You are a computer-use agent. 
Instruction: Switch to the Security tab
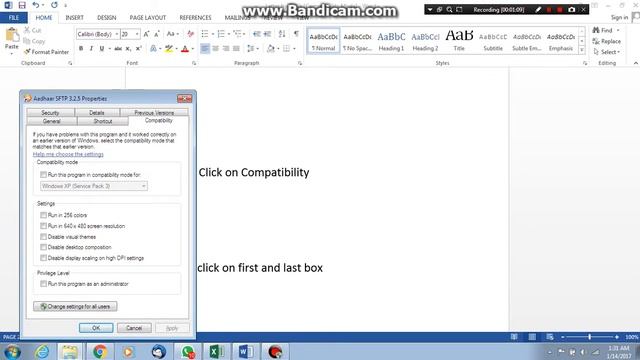[x=50, y=113]
